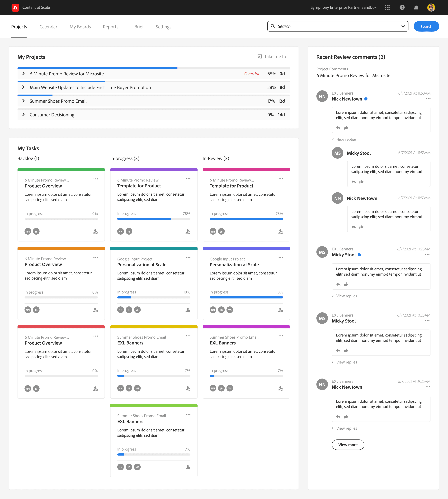Click the blue Search button
Image resolution: width=448 pixels, height=499 pixels.
point(426,26)
